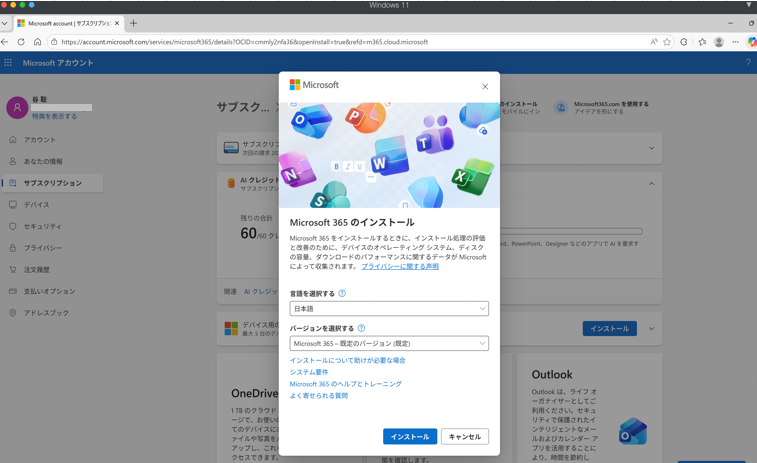Click help icon next to バージョンを選択する
The width and height of the screenshot is (757, 463).
pos(361,328)
